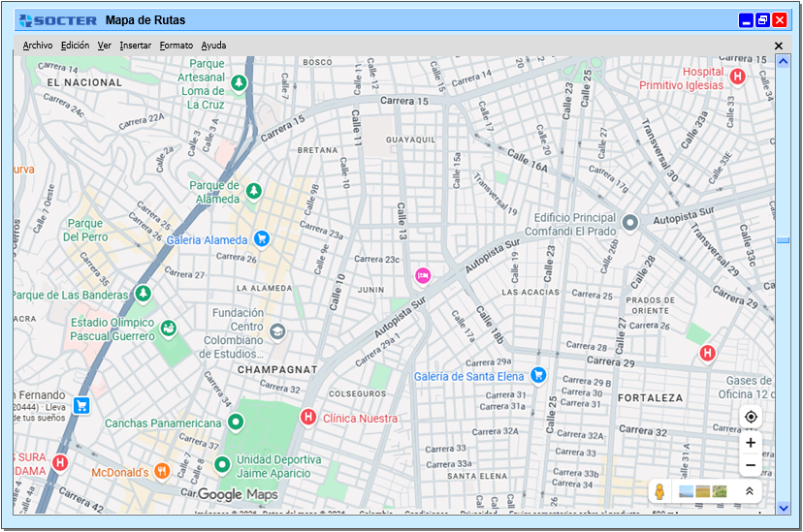Open the Ayuda menu

click(x=213, y=46)
